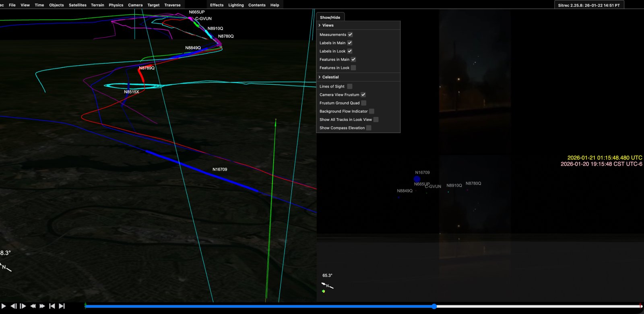
Task: Click the timeline slider handle
Action: 434,306
